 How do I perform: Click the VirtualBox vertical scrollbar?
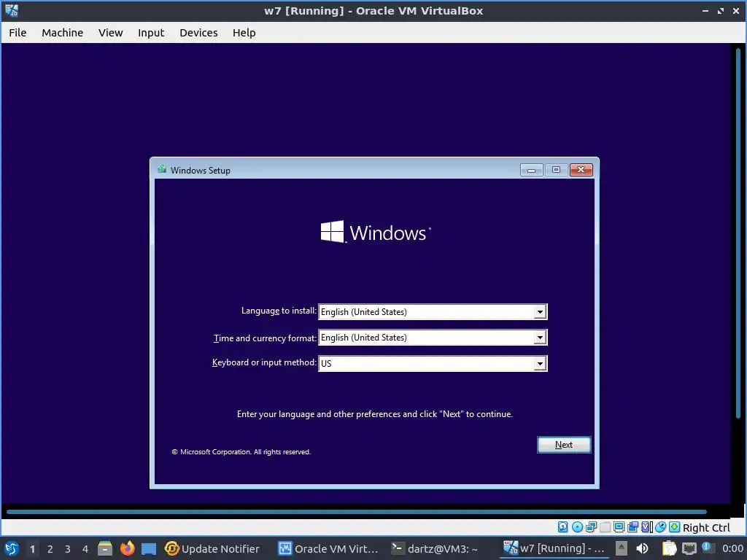[x=738, y=233]
